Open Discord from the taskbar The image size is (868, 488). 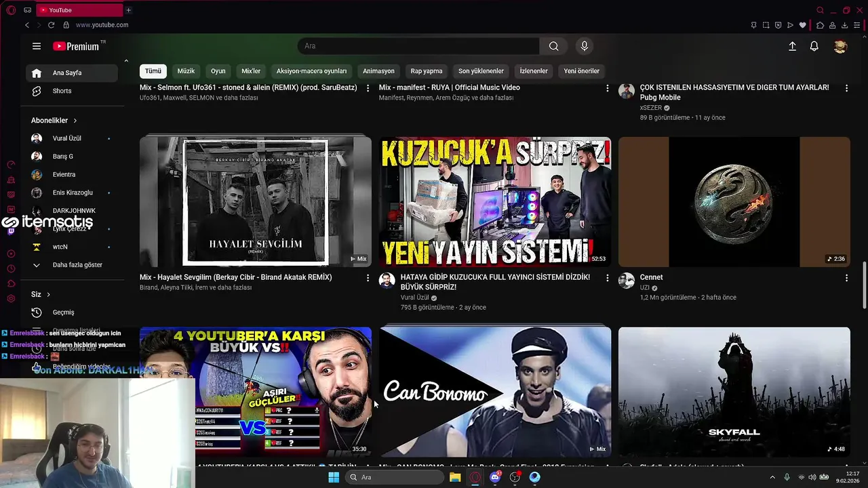(495, 477)
